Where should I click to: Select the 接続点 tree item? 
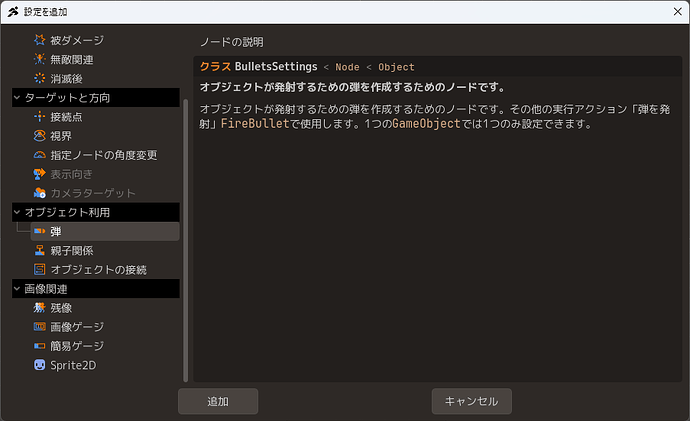[x=105, y=117]
